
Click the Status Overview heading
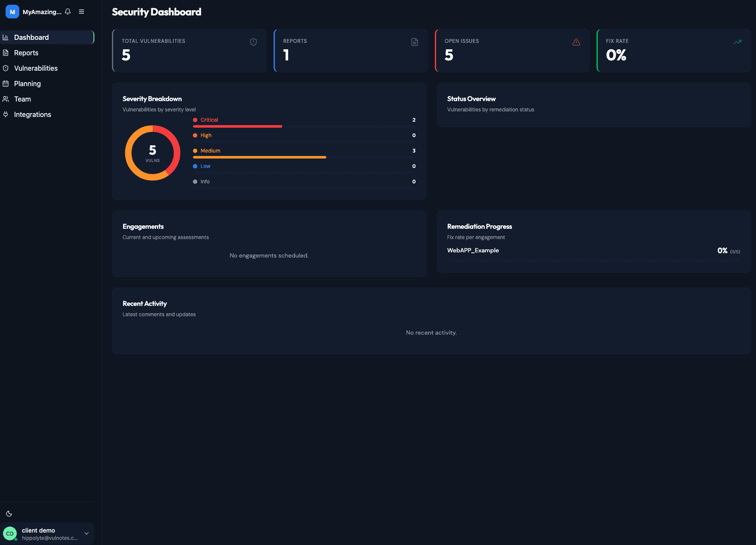(471, 99)
